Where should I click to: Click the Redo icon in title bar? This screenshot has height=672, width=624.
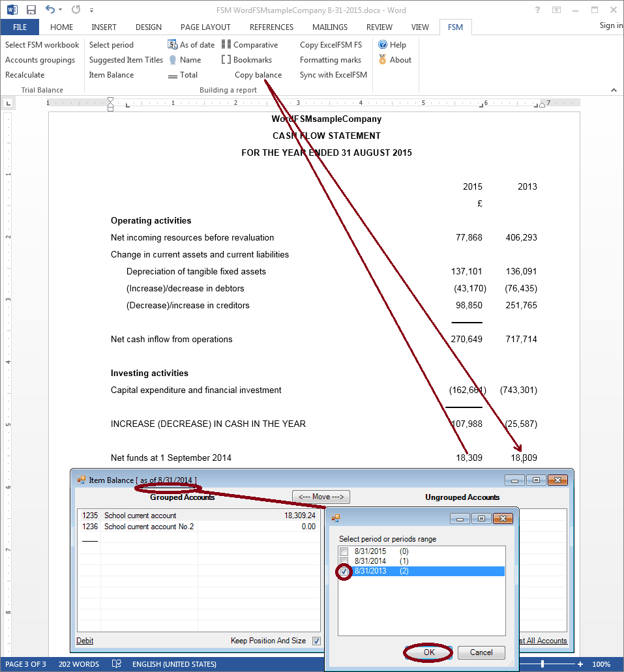point(76,9)
